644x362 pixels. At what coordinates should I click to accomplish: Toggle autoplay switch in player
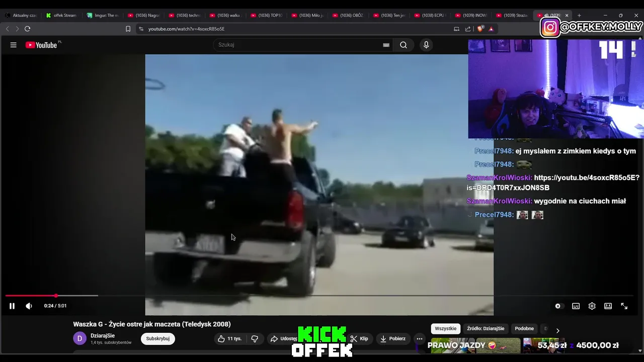pyautogui.click(x=558, y=306)
